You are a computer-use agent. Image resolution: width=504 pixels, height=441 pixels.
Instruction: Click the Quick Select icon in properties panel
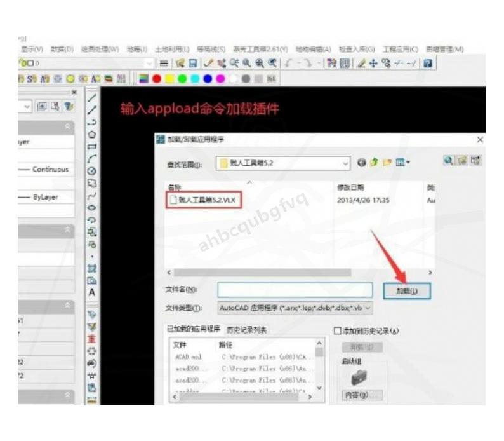(x=69, y=106)
